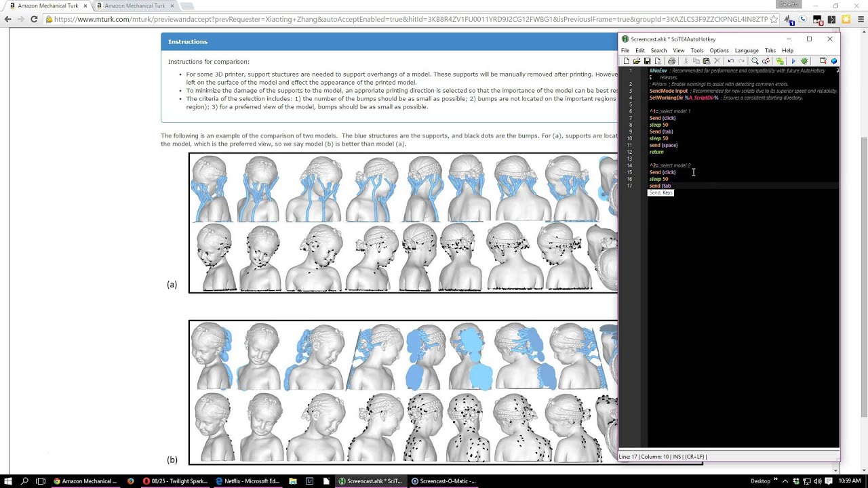Open File menu in SciTE
Screen dimensions: 868x488
[x=625, y=50]
